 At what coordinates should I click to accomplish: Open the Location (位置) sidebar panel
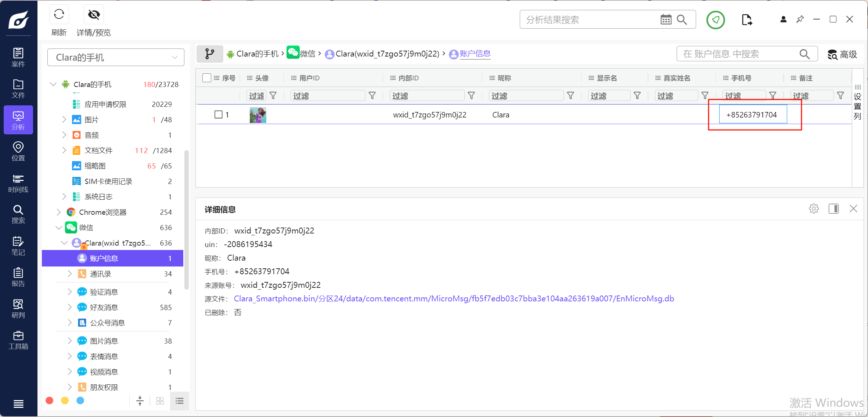point(18,151)
